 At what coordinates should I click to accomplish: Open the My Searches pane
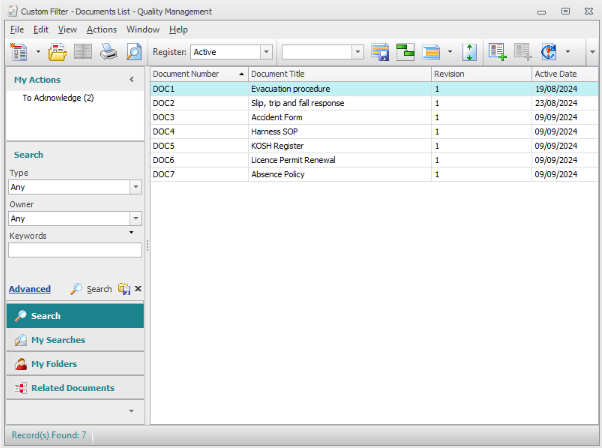[75, 340]
